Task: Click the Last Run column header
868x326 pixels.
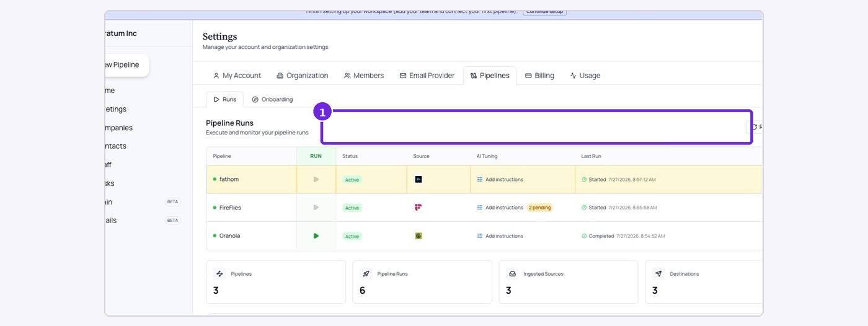Action: [591, 156]
